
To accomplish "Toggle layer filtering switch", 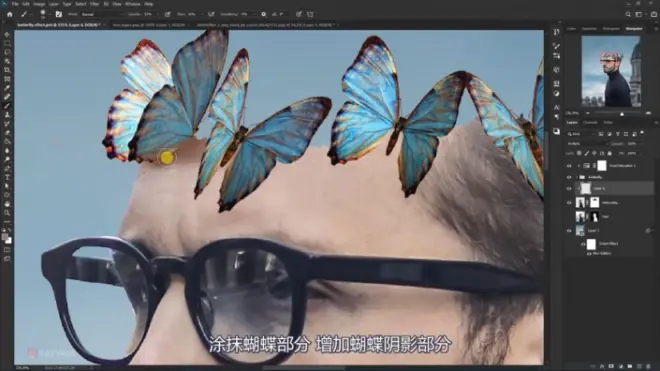I will pyautogui.click(x=642, y=133).
